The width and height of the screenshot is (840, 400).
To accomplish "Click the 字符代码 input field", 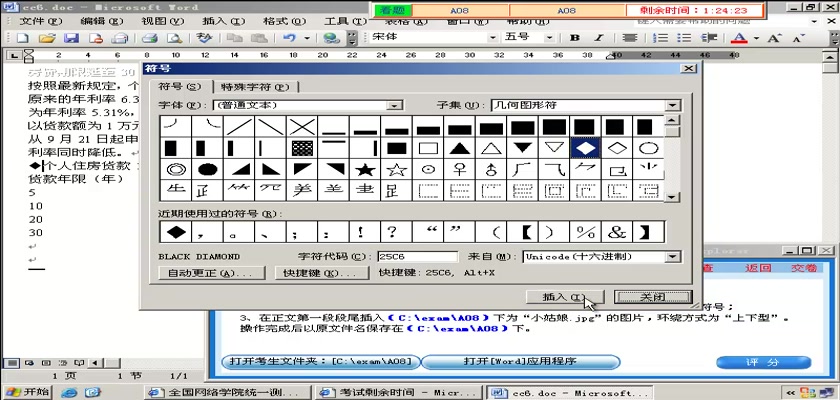I will click(x=418, y=257).
